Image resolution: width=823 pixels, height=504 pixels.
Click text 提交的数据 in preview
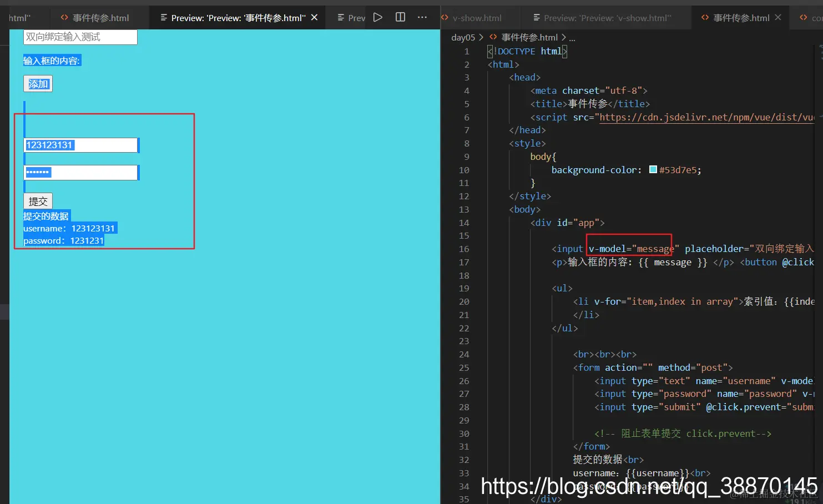pyautogui.click(x=46, y=216)
